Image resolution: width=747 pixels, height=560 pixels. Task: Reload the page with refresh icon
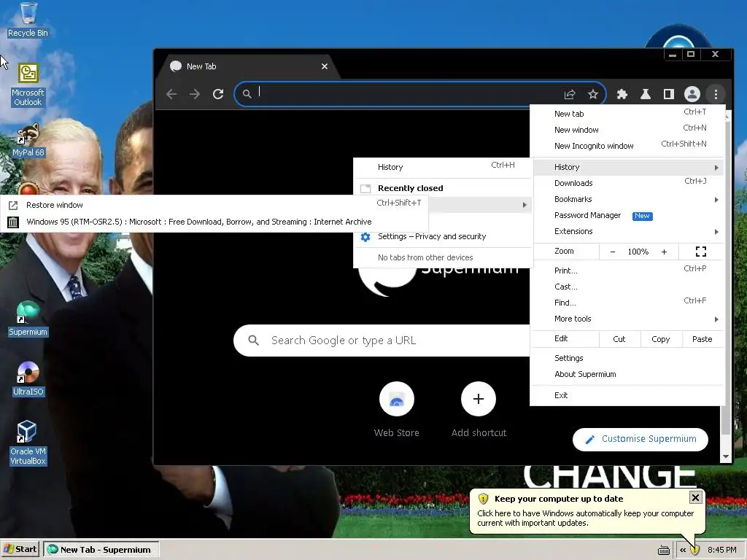point(218,94)
